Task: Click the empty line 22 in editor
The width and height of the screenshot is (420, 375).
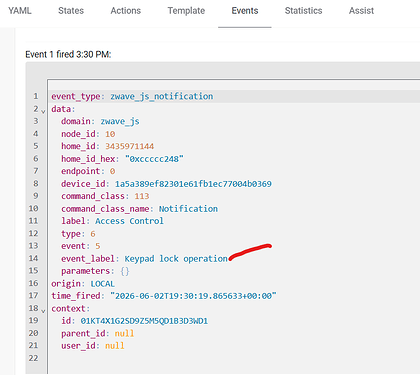Action: (x=233, y=358)
